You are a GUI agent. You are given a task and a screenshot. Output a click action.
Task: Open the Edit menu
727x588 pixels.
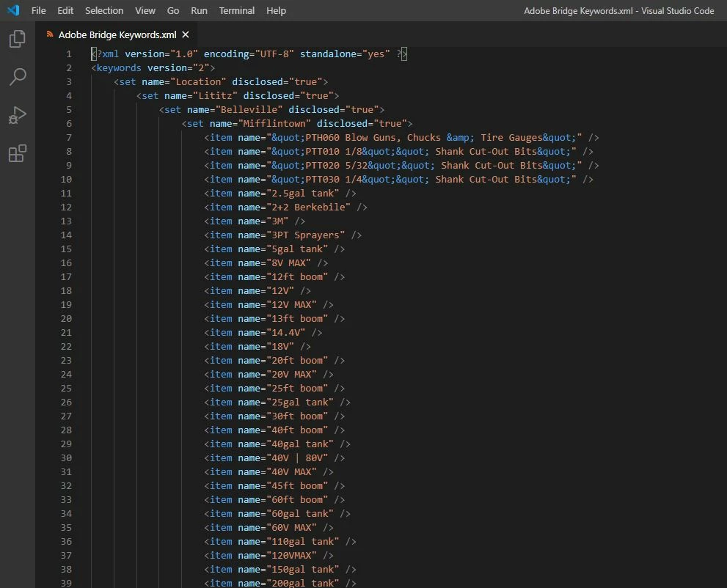(x=65, y=11)
